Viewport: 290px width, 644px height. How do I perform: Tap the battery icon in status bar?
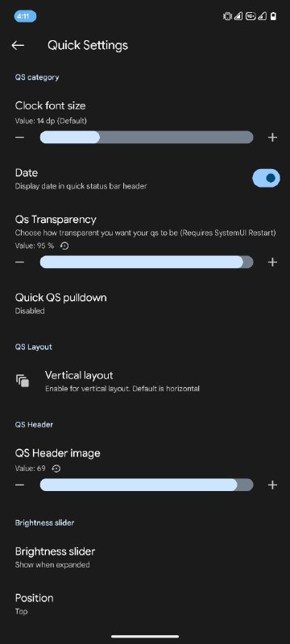coord(274,16)
